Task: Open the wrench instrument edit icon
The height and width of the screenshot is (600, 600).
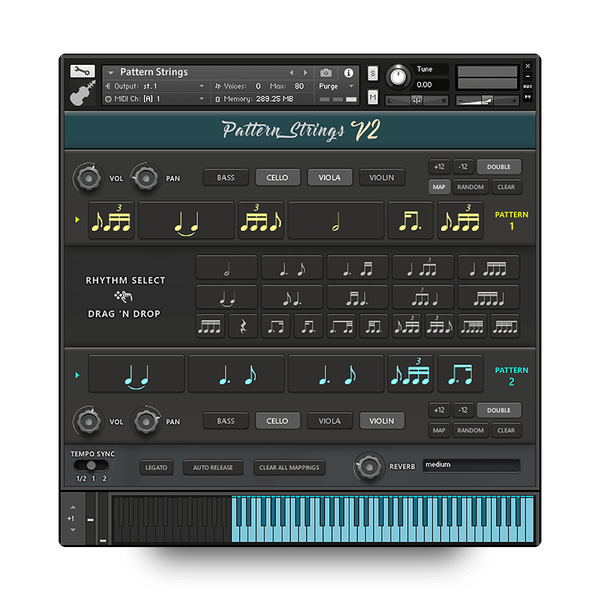Action: click(82, 71)
